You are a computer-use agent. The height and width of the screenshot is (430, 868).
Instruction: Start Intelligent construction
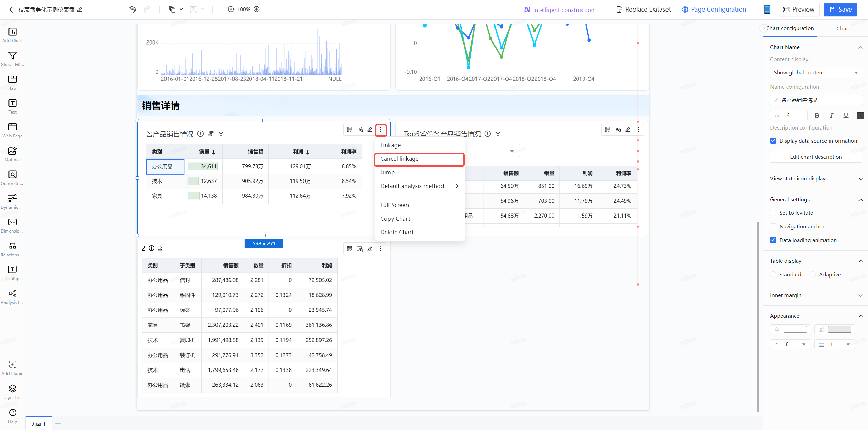(559, 10)
